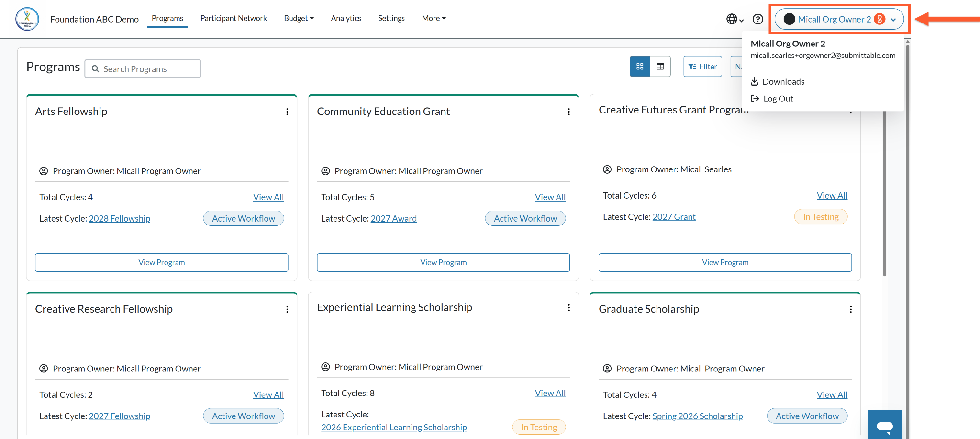Open Experiential Learning Scholarship options menu
Image resolution: width=980 pixels, height=439 pixels.
[x=569, y=308]
